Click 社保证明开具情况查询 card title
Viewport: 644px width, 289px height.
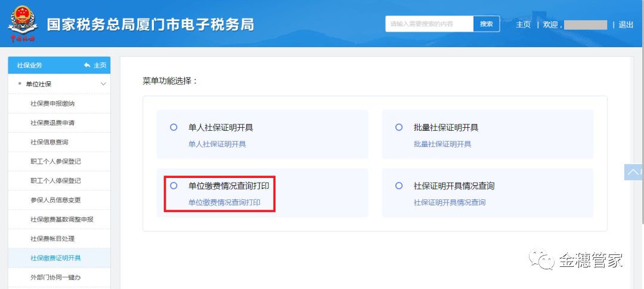(x=454, y=186)
